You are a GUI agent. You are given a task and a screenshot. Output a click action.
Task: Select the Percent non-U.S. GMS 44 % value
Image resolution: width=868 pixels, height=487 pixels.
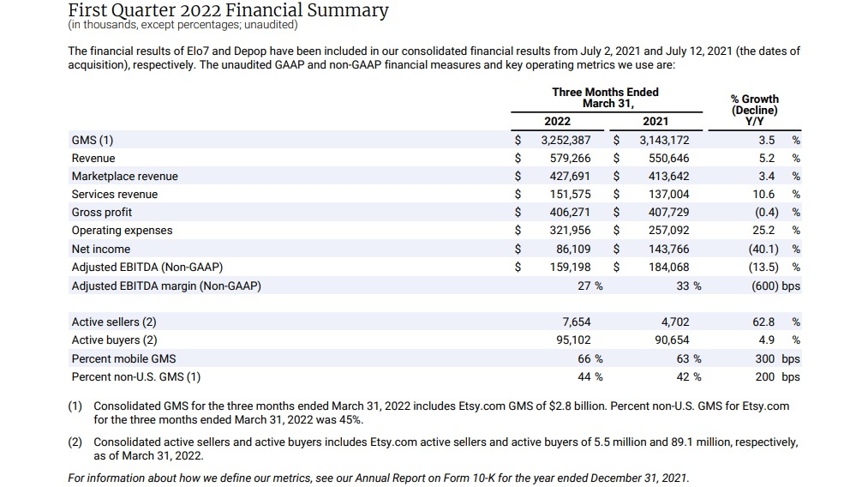tap(590, 376)
